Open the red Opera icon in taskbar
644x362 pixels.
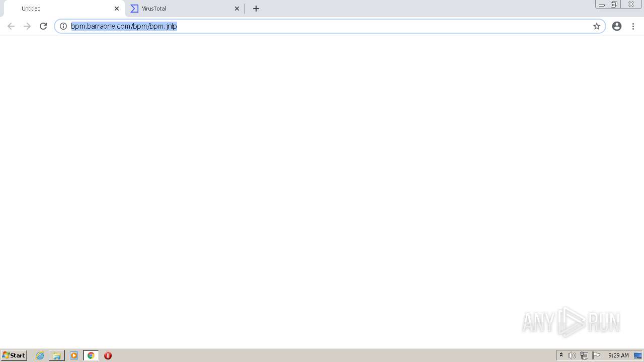[108, 355]
